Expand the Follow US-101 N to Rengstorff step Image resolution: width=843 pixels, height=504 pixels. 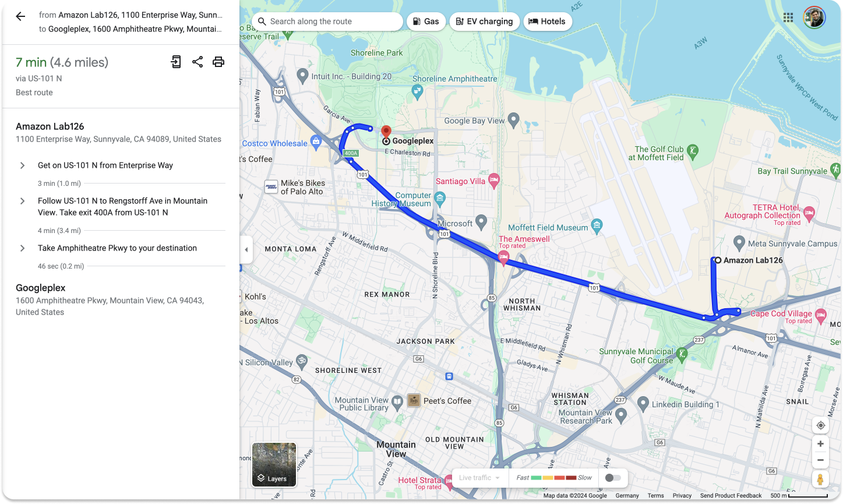[23, 201]
